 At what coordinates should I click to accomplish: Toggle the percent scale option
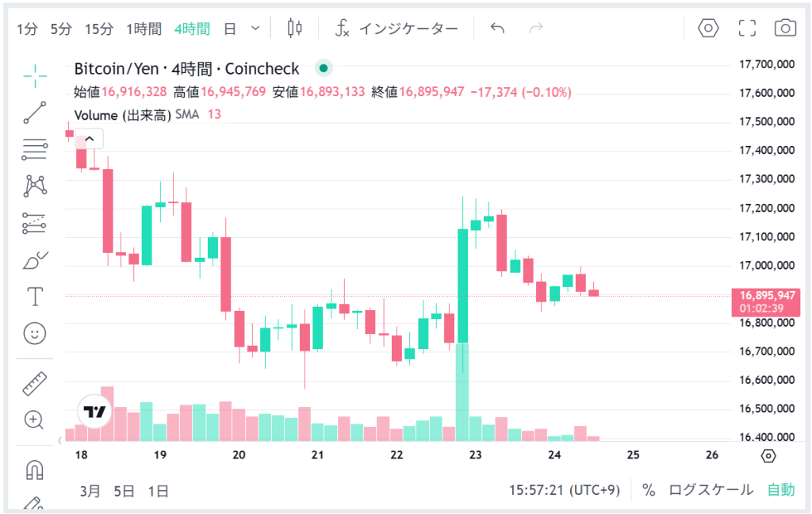649,490
